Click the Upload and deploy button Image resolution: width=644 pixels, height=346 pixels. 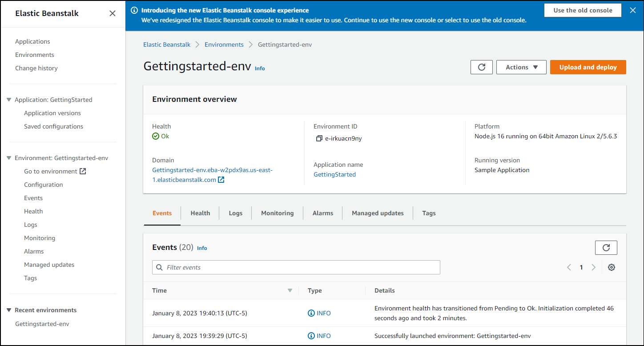click(588, 67)
